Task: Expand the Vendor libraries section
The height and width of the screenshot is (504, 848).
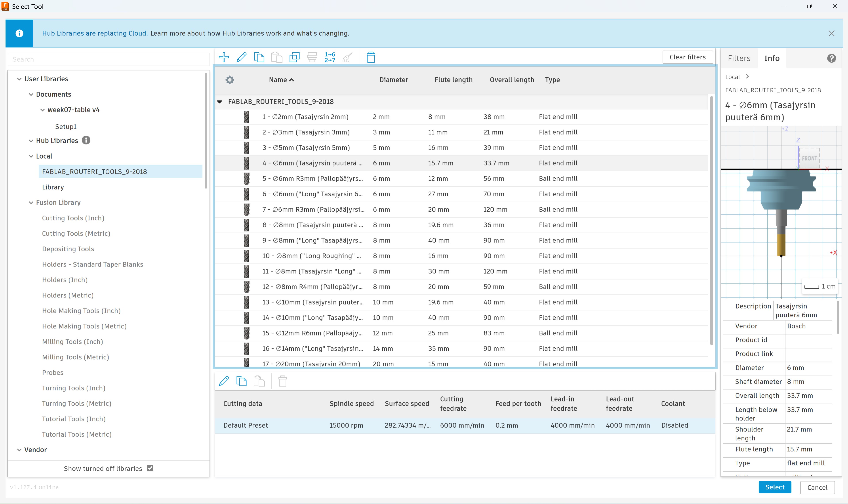Action: coord(19,450)
